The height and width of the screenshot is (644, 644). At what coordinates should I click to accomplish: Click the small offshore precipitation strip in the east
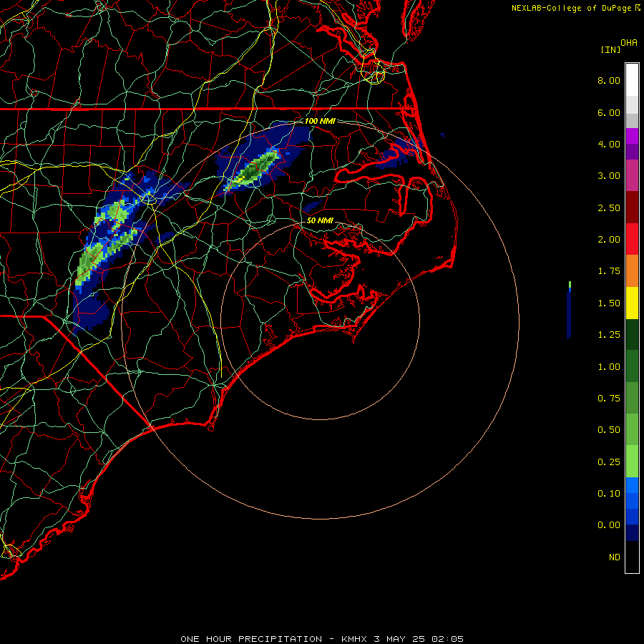pyautogui.click(x=569, y=311)
